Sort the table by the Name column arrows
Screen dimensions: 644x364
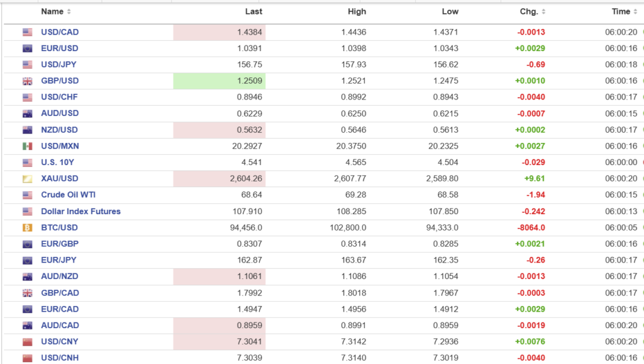coord(69,12)
